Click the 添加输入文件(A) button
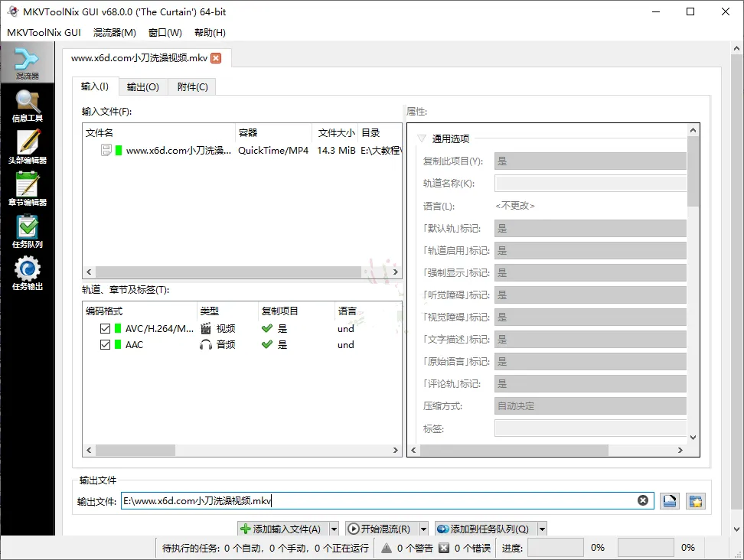This screenshot has width=744, height=560. (x=283, y=529)
